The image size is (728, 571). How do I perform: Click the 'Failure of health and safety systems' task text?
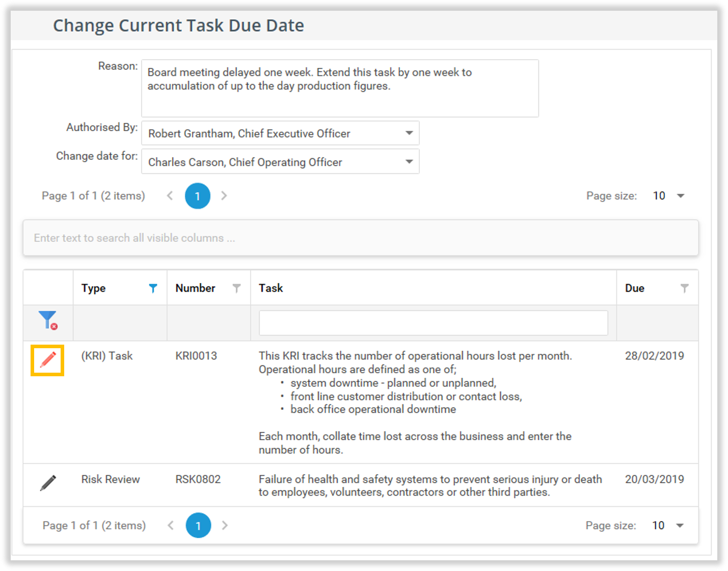430,485
